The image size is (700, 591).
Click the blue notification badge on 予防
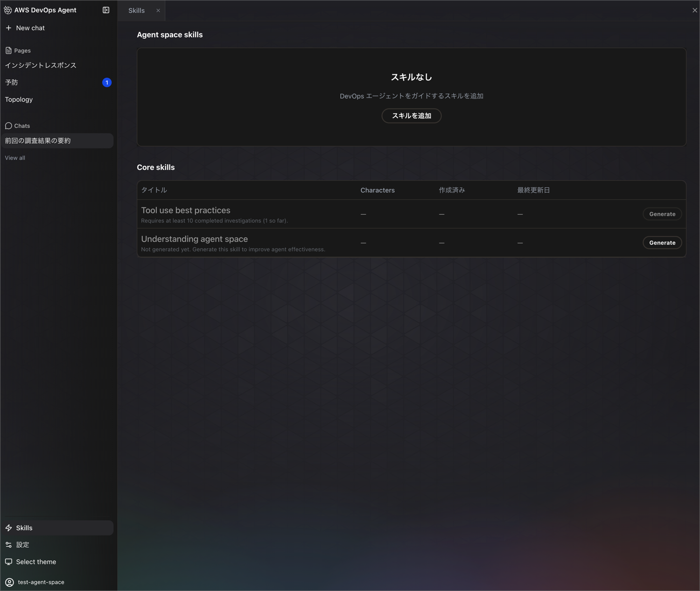tap(106, 82)
